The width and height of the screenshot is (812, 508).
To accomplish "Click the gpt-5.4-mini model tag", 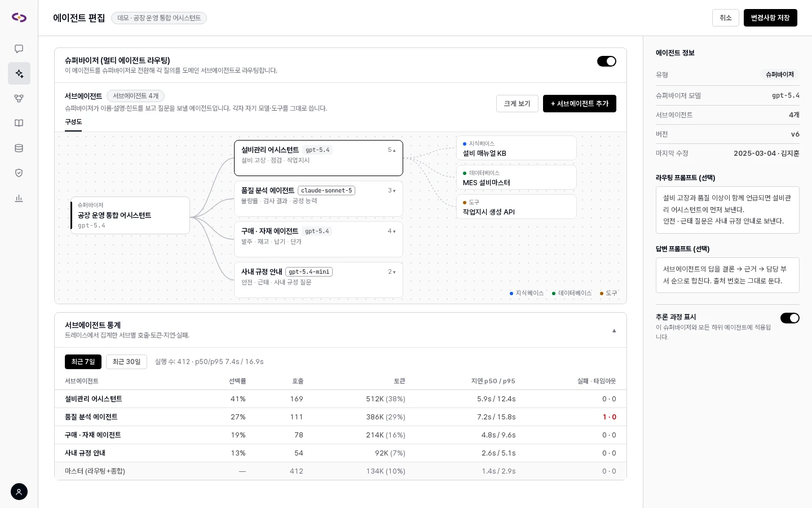I will tap(309, 272).
